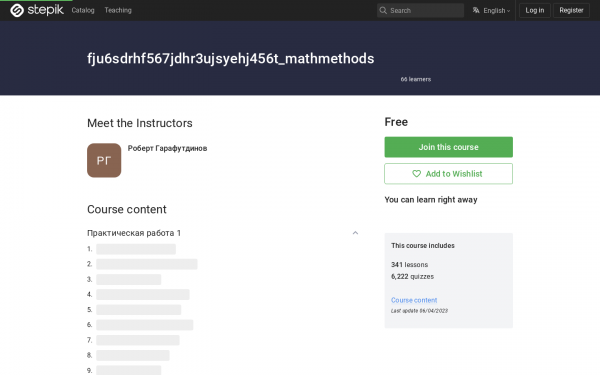
Task: Click You can learn right away text
Action: pos(431,200)
